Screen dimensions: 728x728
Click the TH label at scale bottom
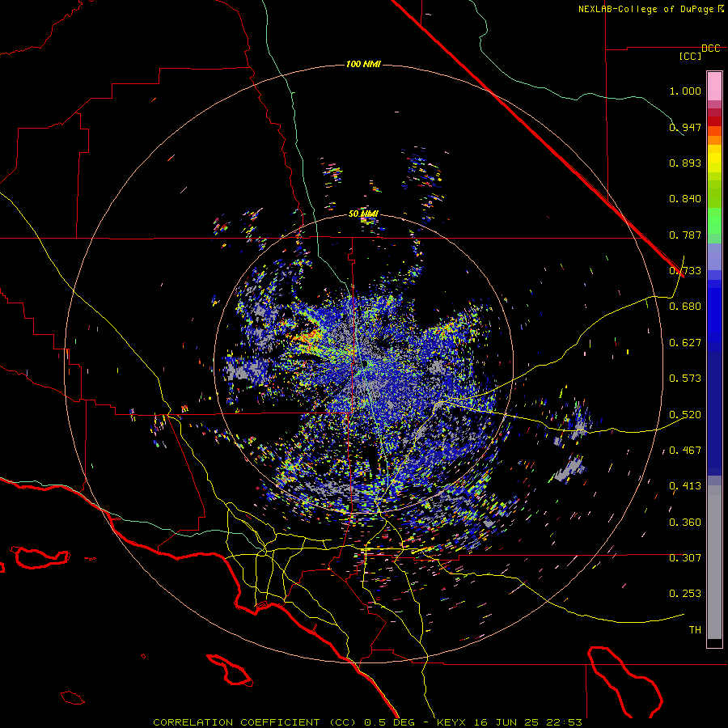click(x=695, y=630)
